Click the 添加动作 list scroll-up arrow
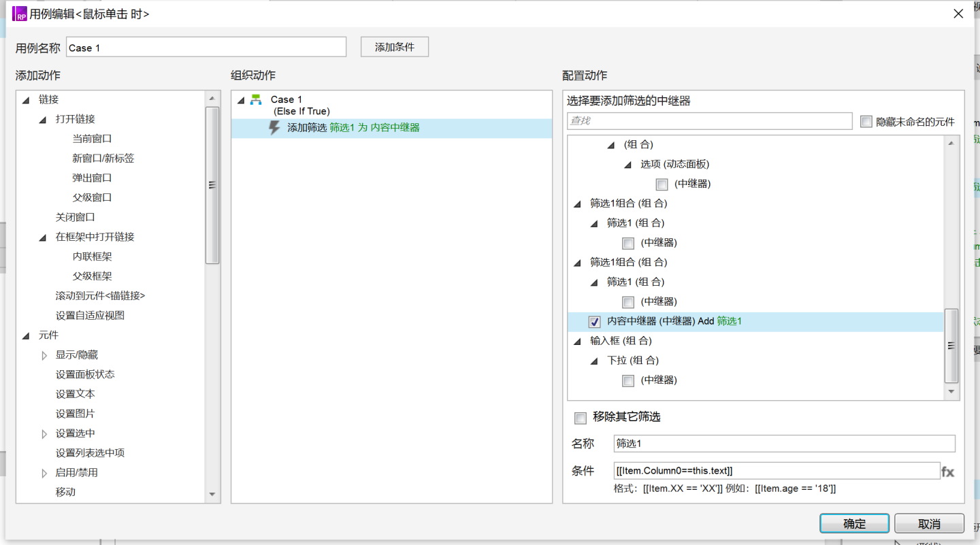Screen dimensions: 980x545 (x=212, y=99)
